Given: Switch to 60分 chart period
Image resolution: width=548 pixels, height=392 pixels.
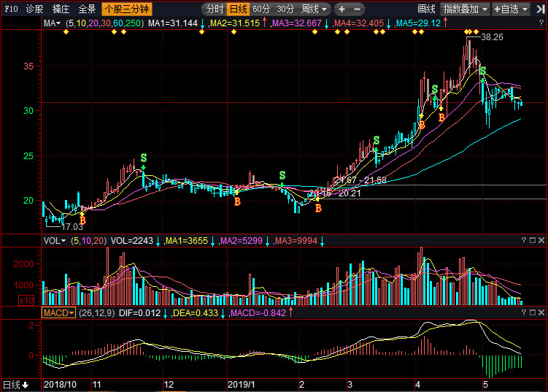Looking at the screenshot, I should [261, 9].
